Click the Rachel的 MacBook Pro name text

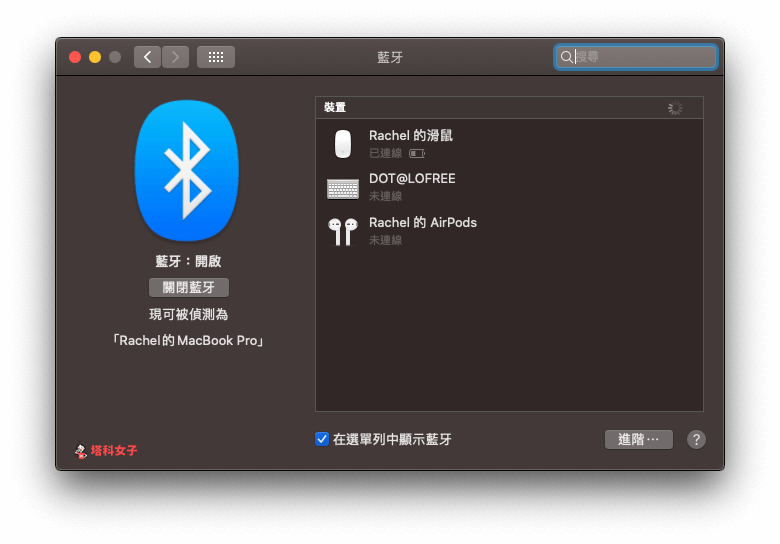188,341
